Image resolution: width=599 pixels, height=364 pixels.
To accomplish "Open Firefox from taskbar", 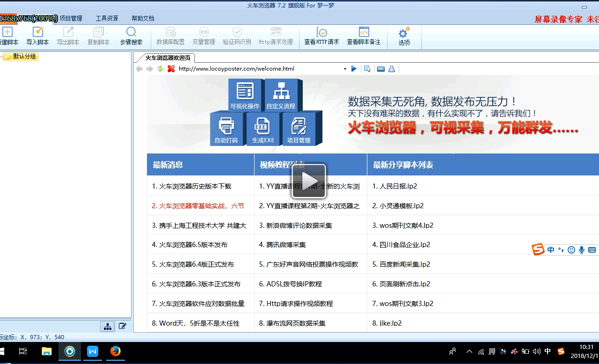I will [116, 351].
